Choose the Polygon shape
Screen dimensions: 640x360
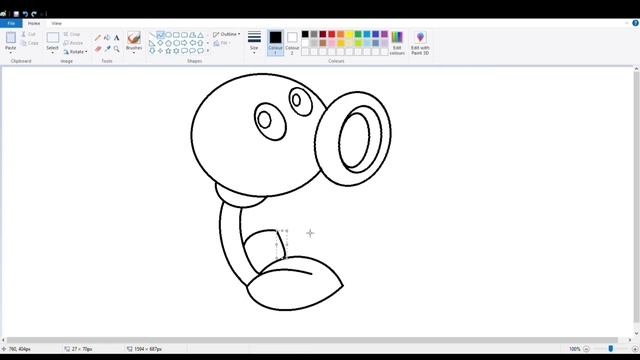click(x=192, y=35)
